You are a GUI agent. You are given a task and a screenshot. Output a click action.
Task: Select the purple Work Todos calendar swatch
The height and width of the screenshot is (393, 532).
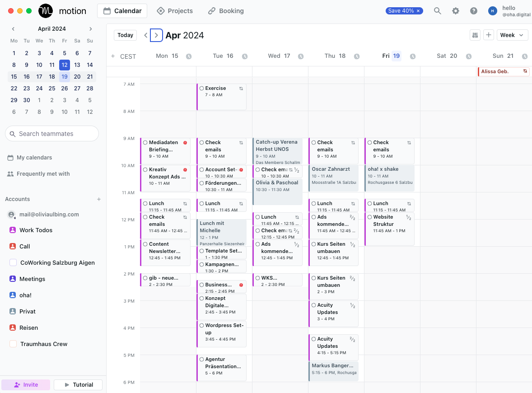(x=13, y=230)
